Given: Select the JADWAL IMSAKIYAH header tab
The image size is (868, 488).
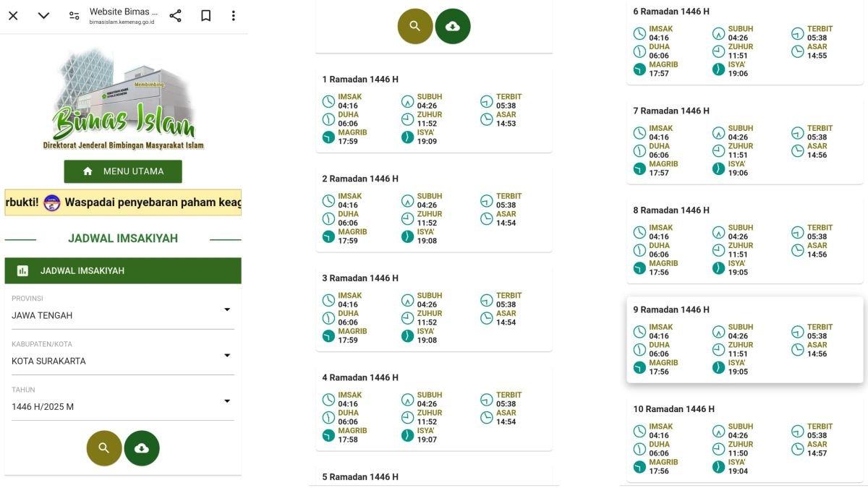Looking at the screenshot, I should coord(123,270).
